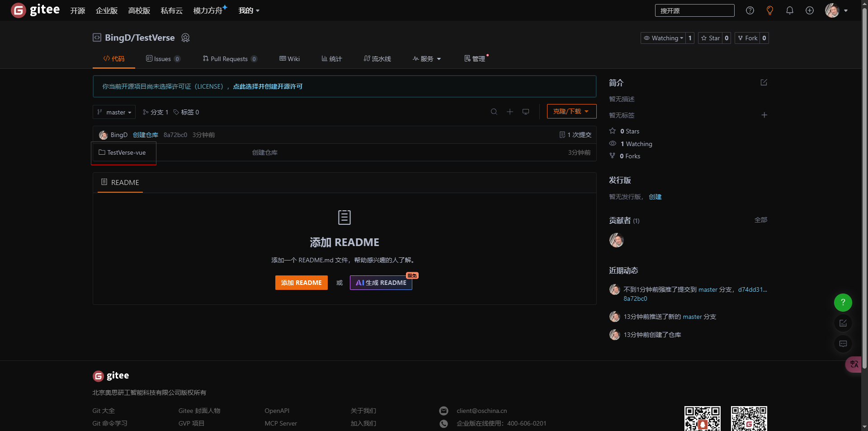
Task: Fork this repository with the Fork button
Action: (x=748, y=38)
